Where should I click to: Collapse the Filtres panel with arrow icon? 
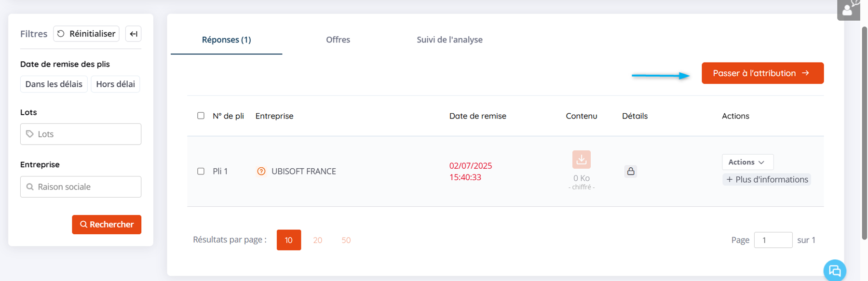[134, 34]
